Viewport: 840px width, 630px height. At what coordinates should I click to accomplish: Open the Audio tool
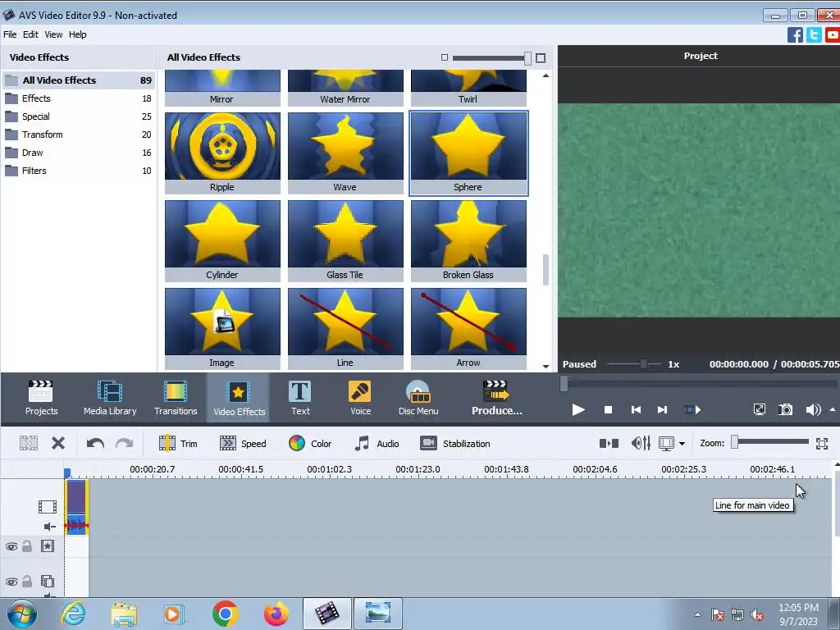click(377, 444)
